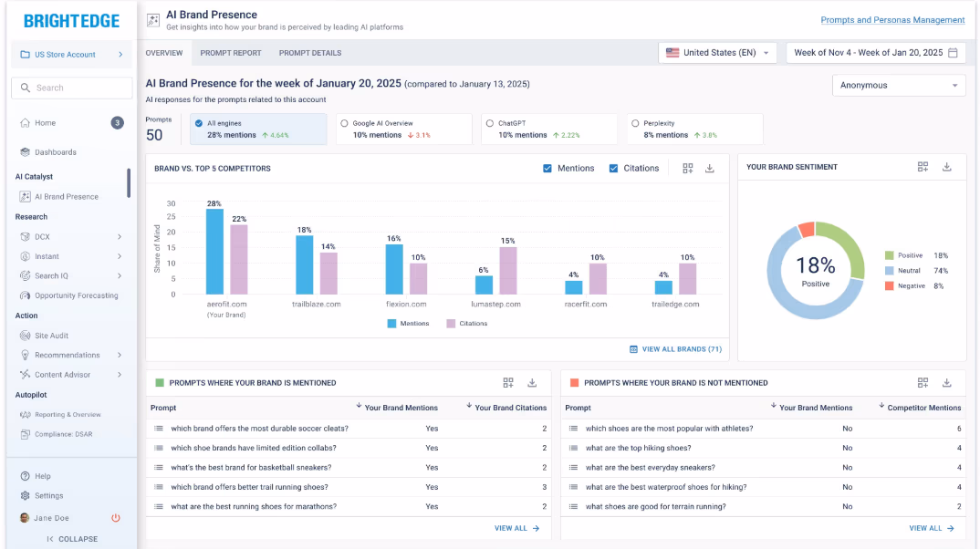Click the Neutral legend color swatch
Screen dimensions: 980x549
889,271
